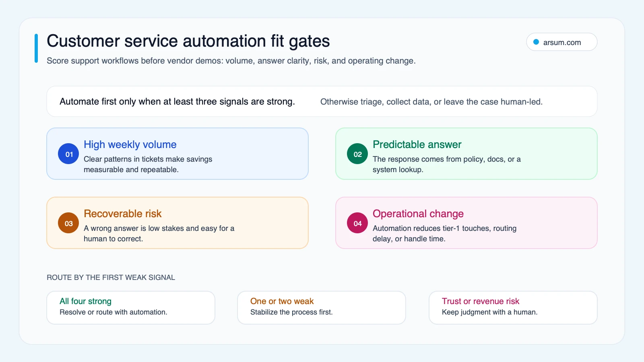Screen dimensions: 644x362
Task: Click text Stabilize the process first
Action: 291,312
